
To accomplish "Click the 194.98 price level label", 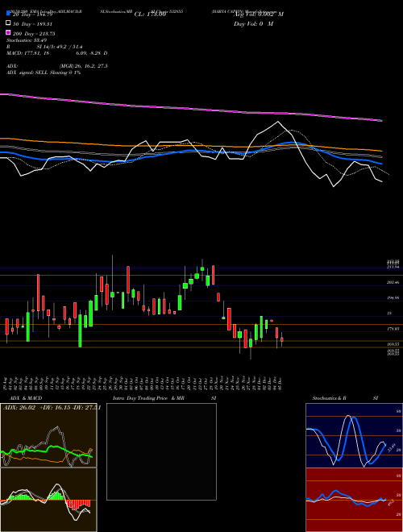I will point(393,297).
